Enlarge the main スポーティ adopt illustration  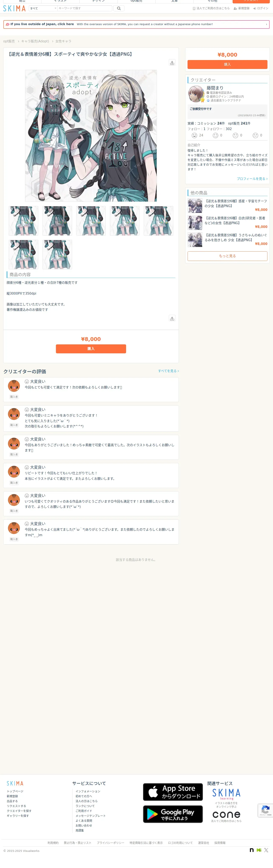tap(91, 136)
